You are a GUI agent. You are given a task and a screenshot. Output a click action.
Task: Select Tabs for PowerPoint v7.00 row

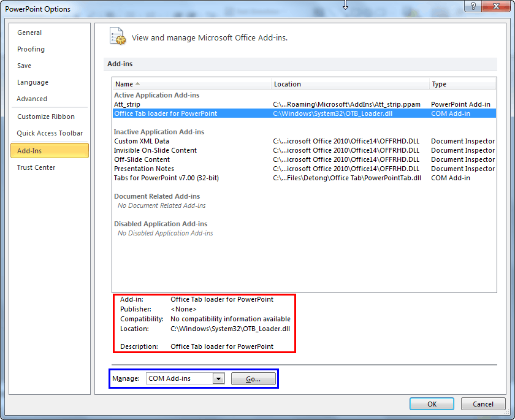(304, 178)
